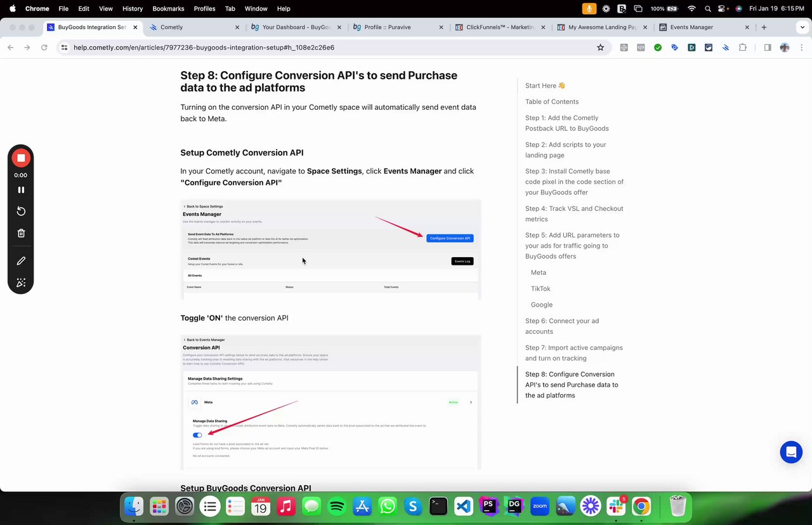Restart the recording with the undo arrow icon

pyautogui.click(x=21, y=211)
